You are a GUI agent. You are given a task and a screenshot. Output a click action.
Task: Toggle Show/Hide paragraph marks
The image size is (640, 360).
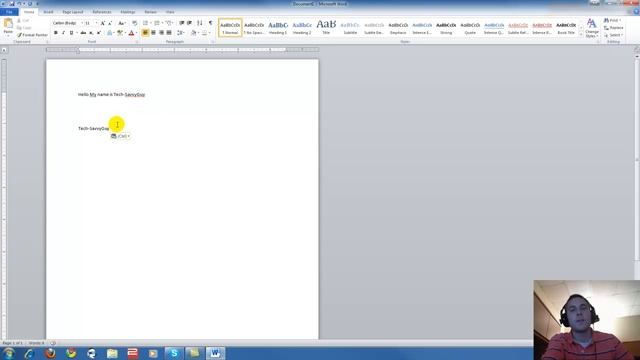211,23
